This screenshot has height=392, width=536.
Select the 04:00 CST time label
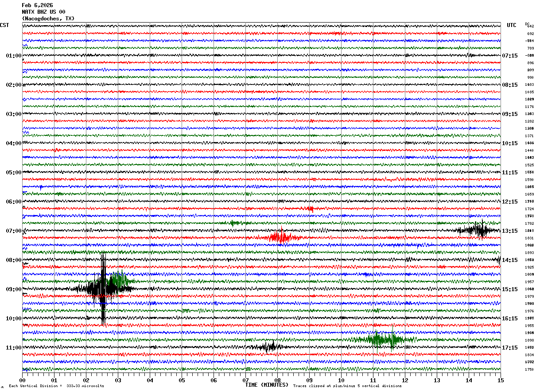[14, 143]
